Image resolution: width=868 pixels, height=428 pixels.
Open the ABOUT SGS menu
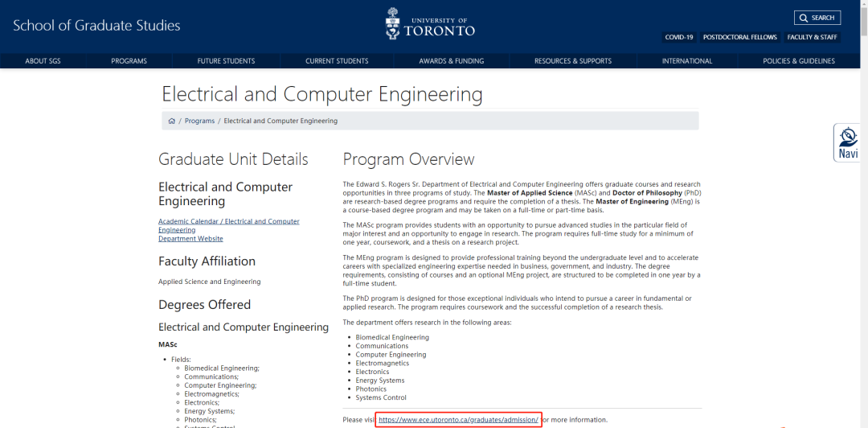(43, 61)
